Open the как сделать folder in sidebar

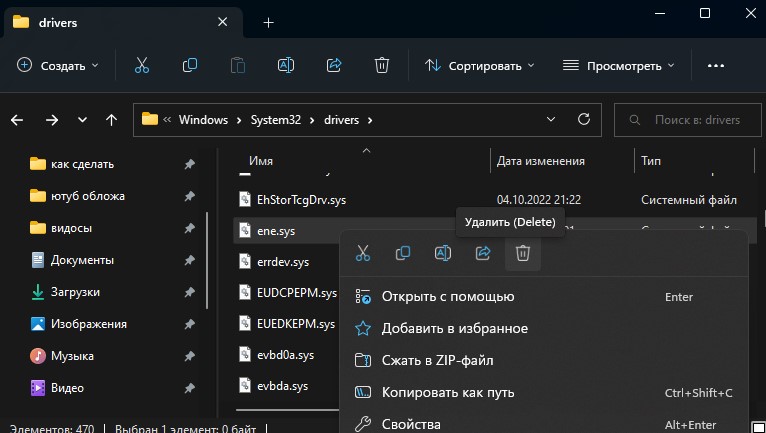(82, 164)
